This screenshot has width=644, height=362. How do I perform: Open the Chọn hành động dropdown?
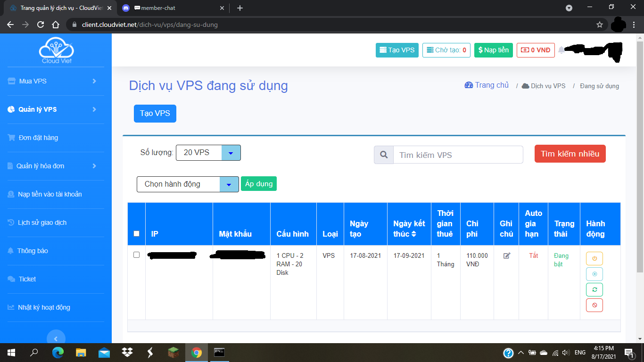pos(188,184)
